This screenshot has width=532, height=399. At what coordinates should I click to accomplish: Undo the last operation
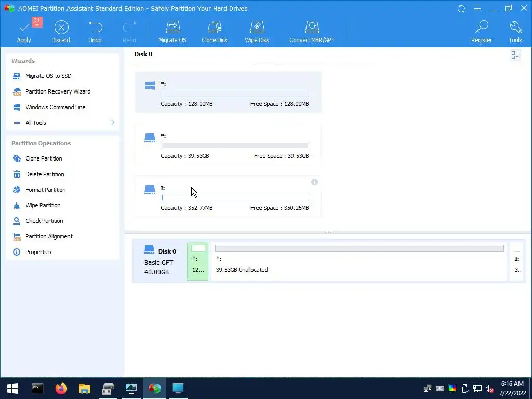[x=95, y=32]
